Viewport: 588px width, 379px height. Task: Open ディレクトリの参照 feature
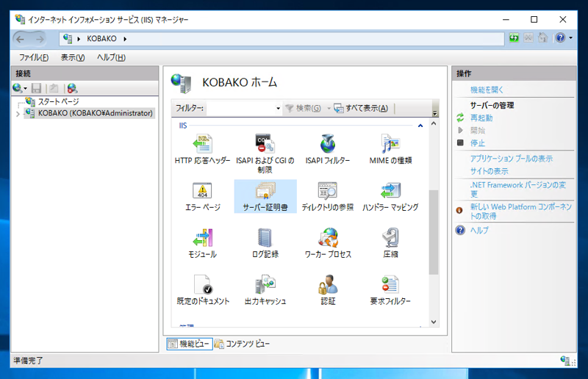click(327, 196)
